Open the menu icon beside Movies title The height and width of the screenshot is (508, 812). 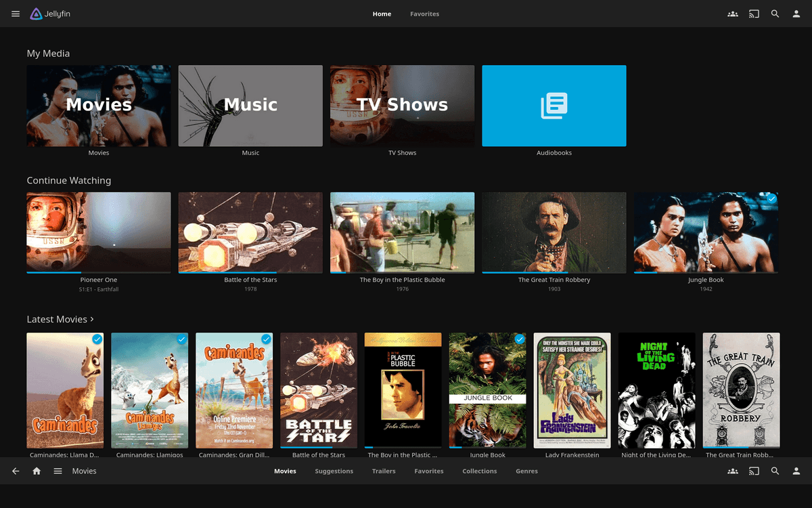[x=58, y=471]
